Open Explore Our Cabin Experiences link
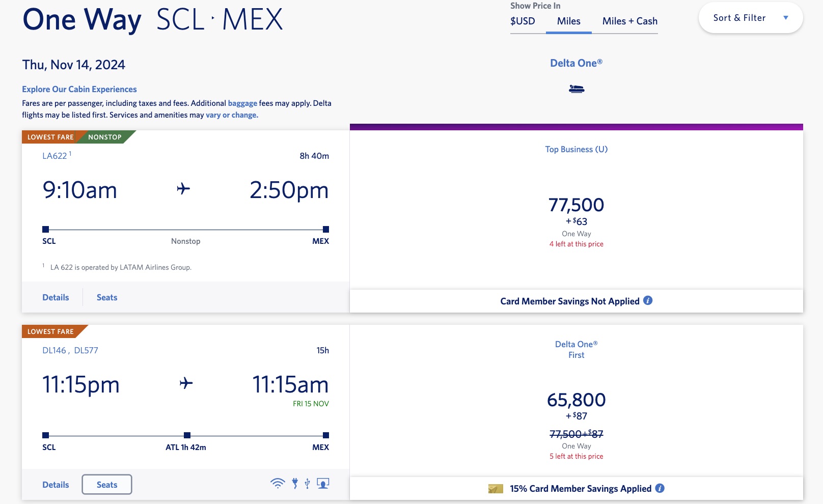 click(x=79, y=89)
